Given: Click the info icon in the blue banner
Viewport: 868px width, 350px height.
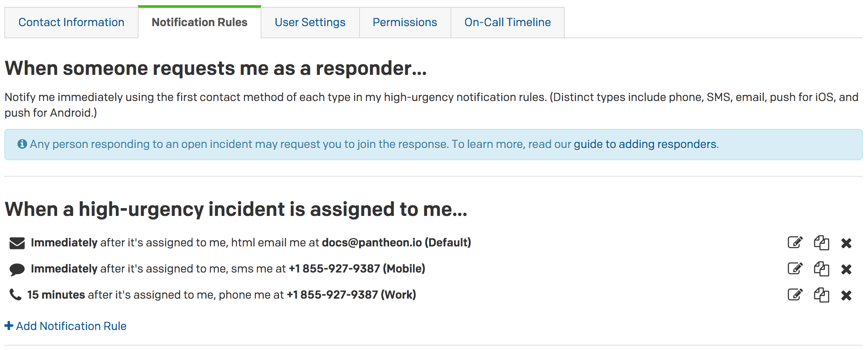Looking at the screenshot, I should tap(23, 144).
